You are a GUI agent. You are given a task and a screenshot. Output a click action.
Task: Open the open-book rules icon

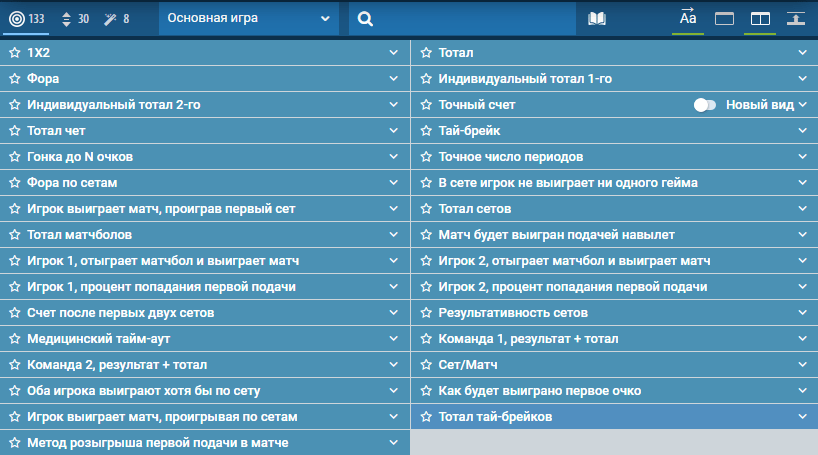(597, 19)
